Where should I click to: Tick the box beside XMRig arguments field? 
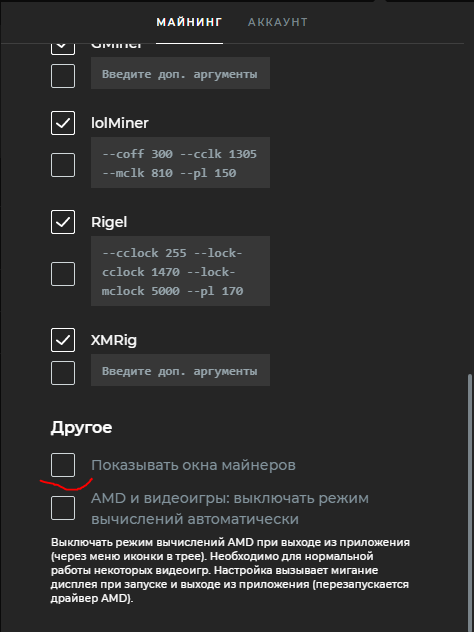click(x=63, y=373)
